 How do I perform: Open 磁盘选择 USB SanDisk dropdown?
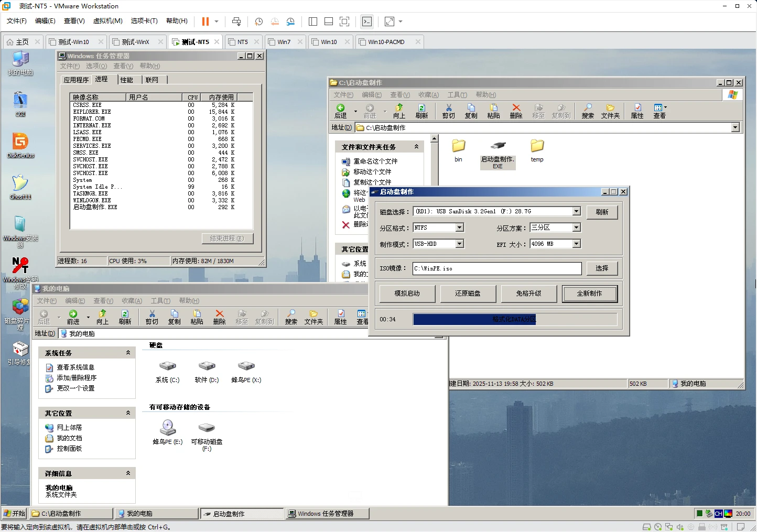pos(577,211)
